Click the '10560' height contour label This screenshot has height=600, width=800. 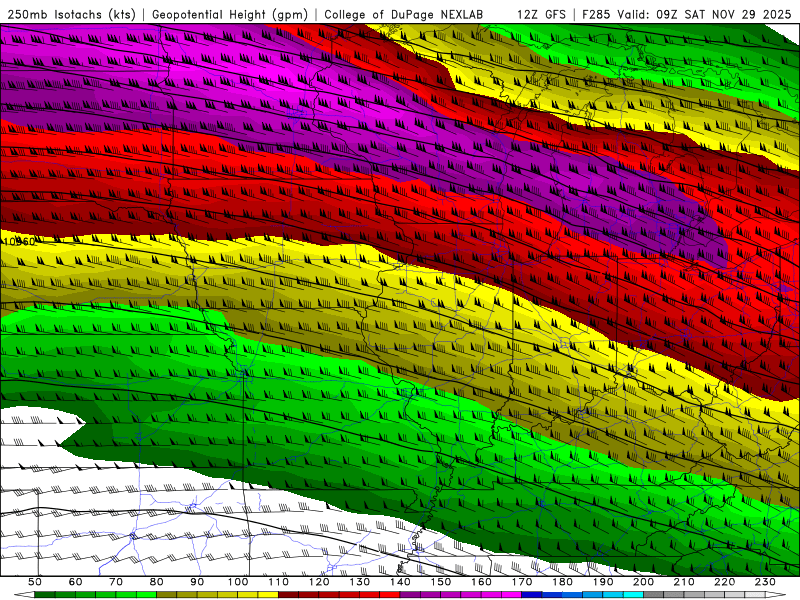[x=19, y=241]
